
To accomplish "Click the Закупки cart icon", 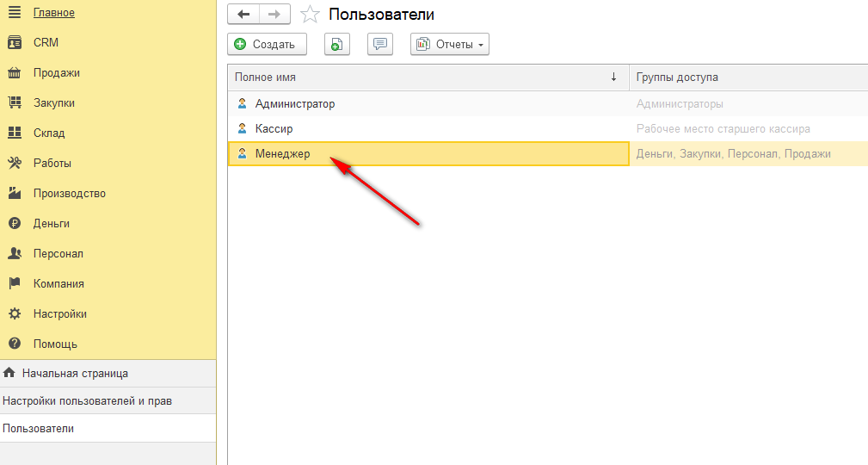I will 15,102.
